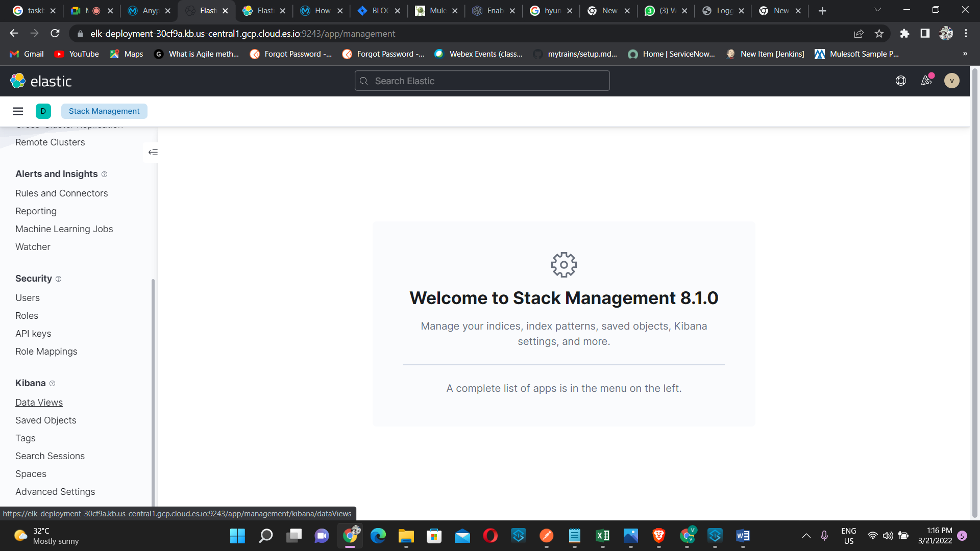Click the Elastic logo icon
The width and height of the screenshot is (980, 551).
pyautogui.click(x=17, y=81)
